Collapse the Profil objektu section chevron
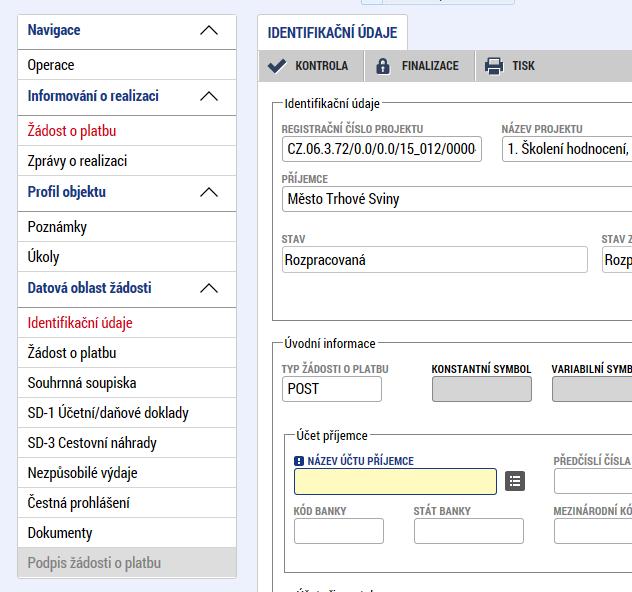The height and width of the screenshot is (592, 632). [x=209, y=192]
